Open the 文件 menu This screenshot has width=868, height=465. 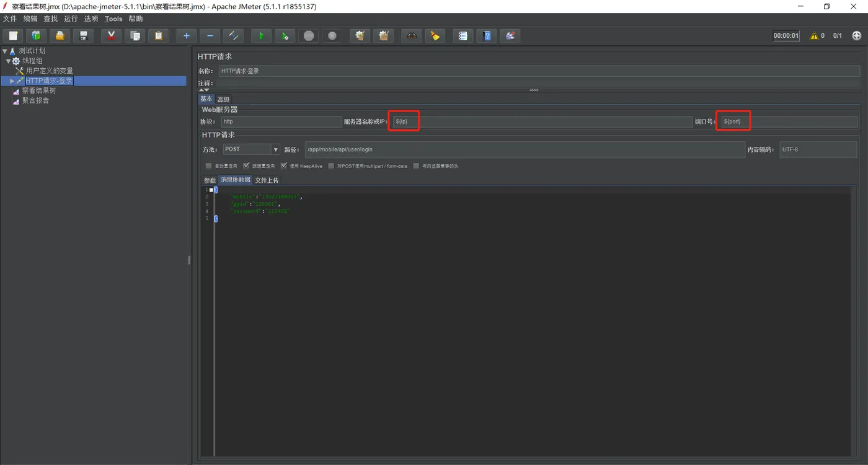coord(10,19)
